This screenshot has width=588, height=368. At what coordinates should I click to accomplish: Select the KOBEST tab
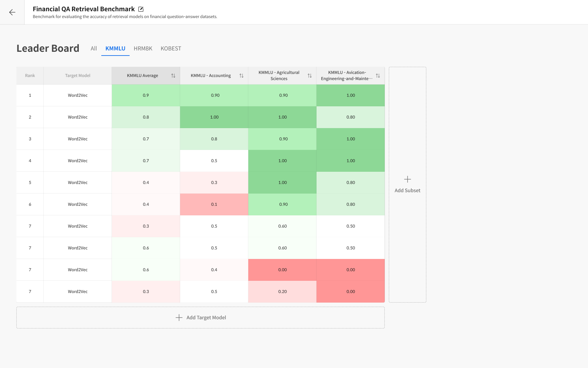pos(171,48)
